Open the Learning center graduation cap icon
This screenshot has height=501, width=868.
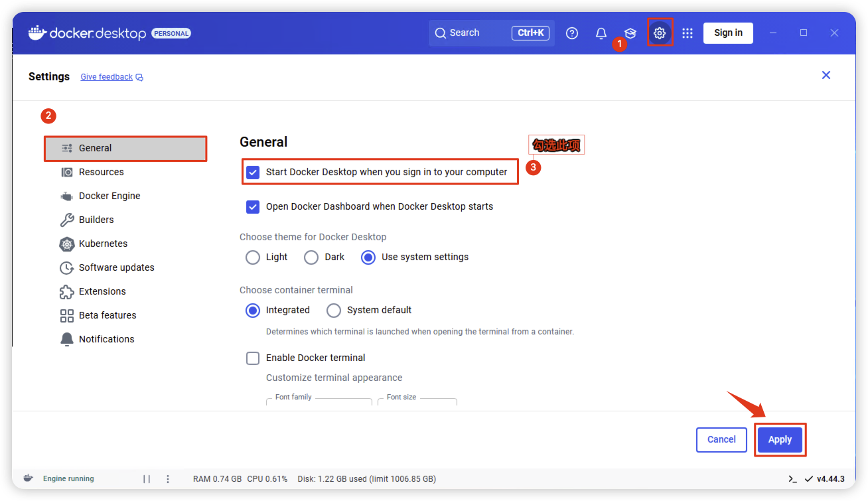(x=630, y=33)
